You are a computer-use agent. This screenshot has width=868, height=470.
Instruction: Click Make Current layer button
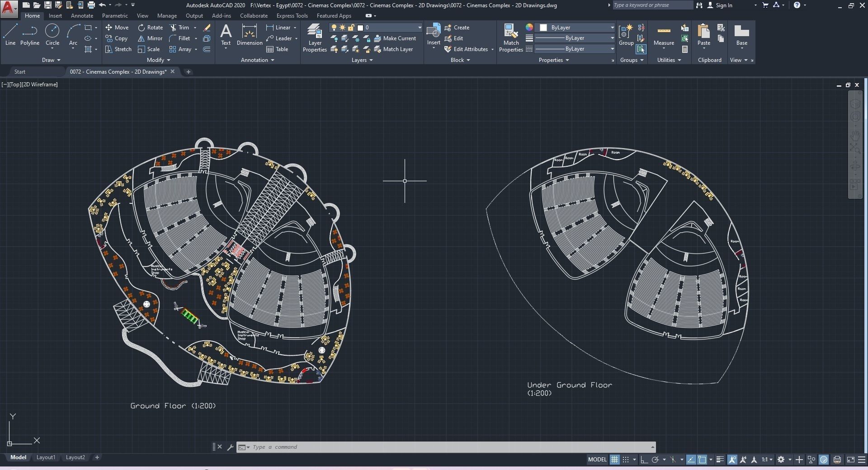pos(395,38)
